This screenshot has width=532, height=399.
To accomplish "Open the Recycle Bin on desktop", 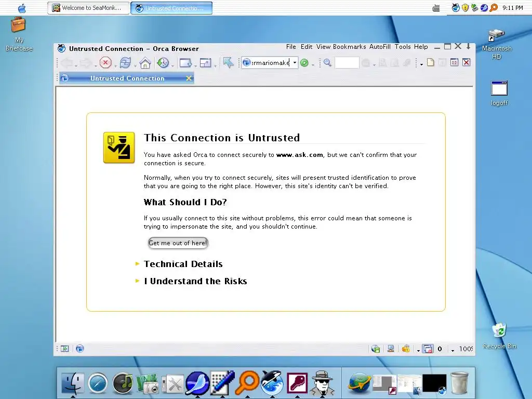I will click(x=499, y=336).
